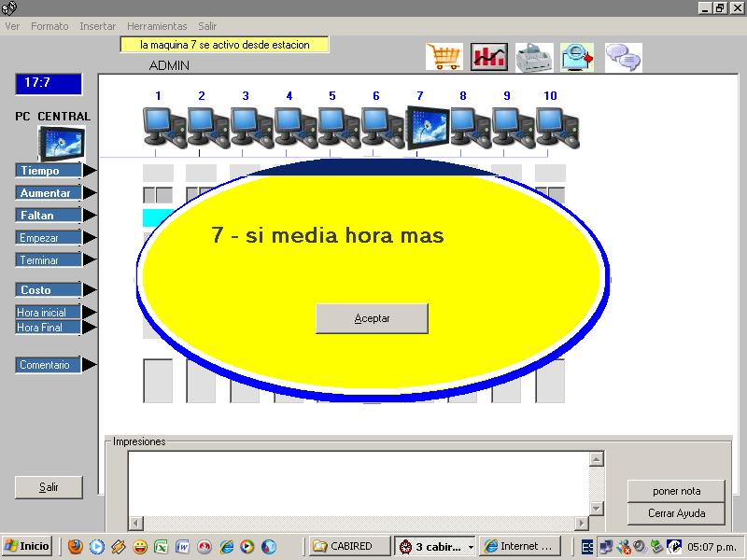The width and height of the screenshot is (747, 560).
Task: Click the comment box under station 1
Action: point(158,381)
